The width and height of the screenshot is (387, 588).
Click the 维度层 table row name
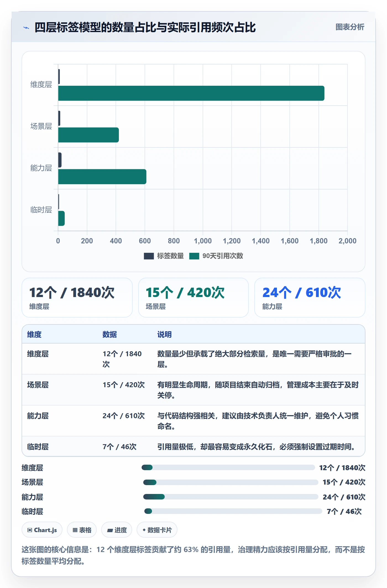point(38,354)
